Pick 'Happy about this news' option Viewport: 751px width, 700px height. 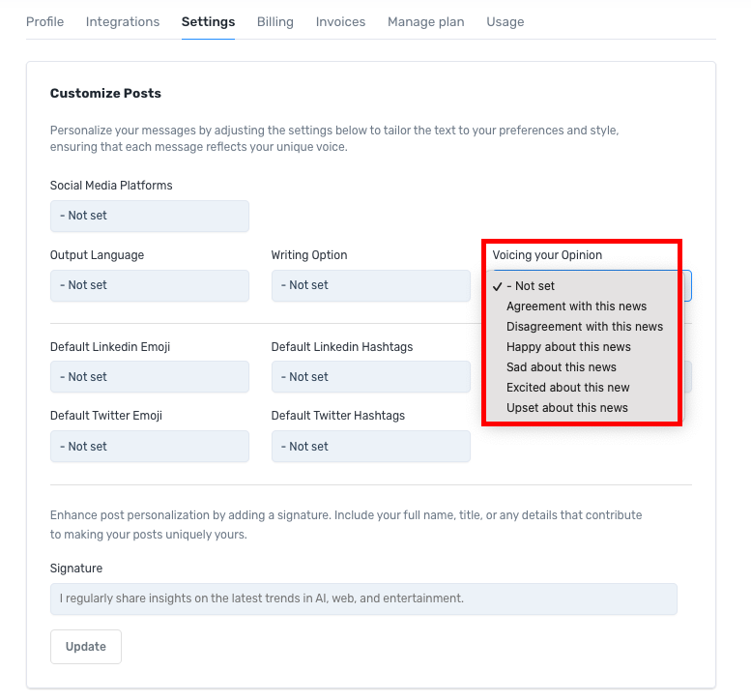(x=568, y=347)
